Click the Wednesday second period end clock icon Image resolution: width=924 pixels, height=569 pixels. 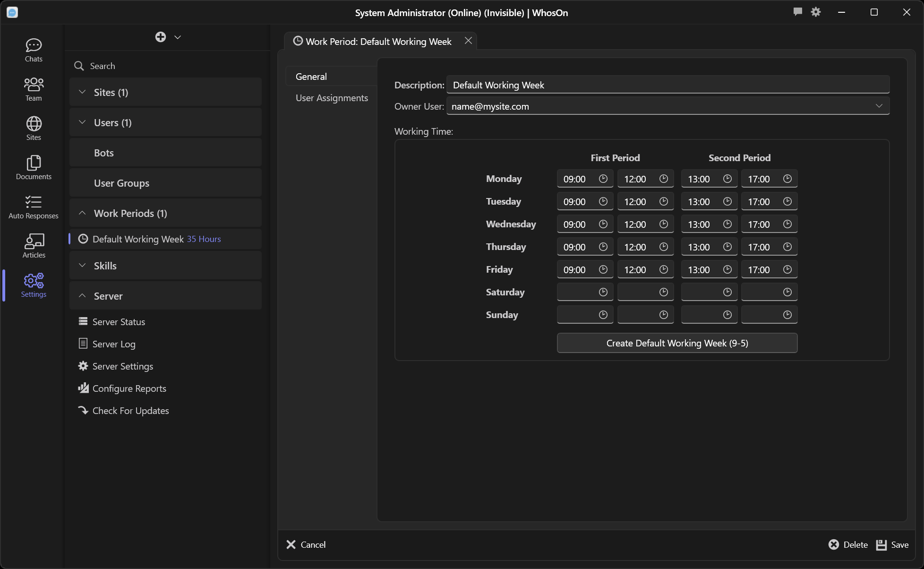[787, 224]
